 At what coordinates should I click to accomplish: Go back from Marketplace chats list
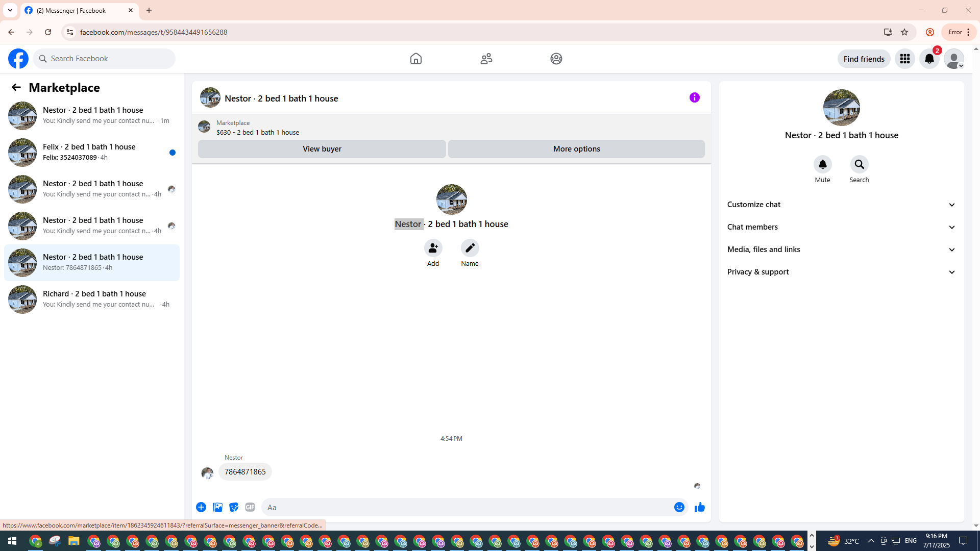pyautogui.click(x=16, y=87)
